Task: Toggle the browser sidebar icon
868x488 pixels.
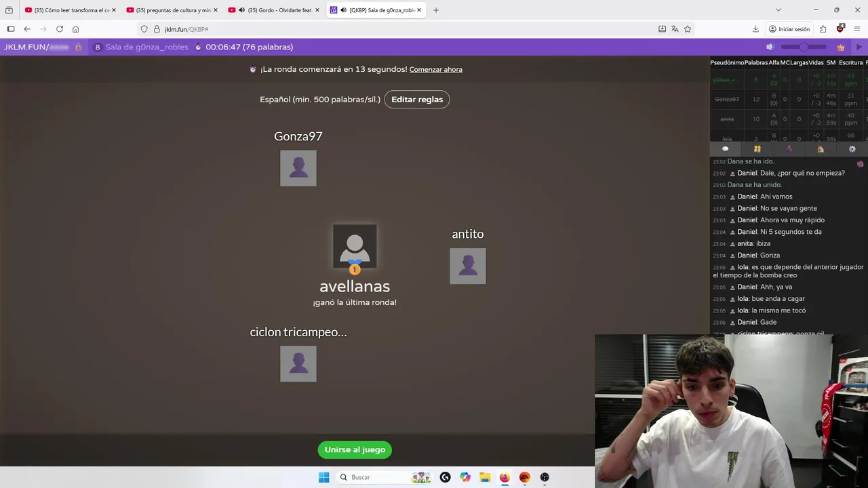Action: point(11,29)
